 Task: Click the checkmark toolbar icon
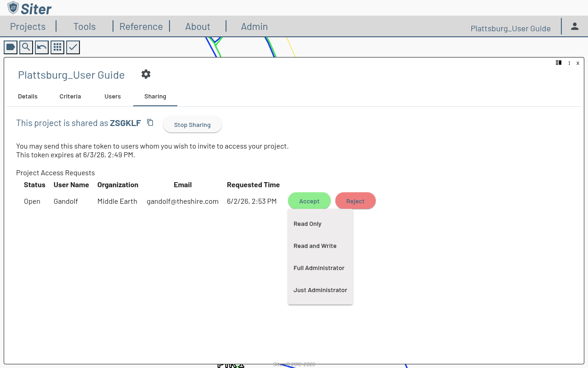[x=73, y=47]
